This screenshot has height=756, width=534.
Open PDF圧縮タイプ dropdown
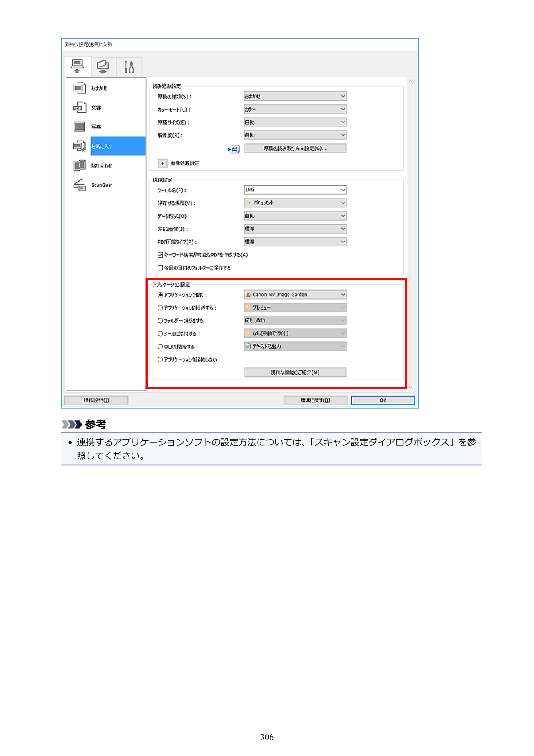coord(295,242)
